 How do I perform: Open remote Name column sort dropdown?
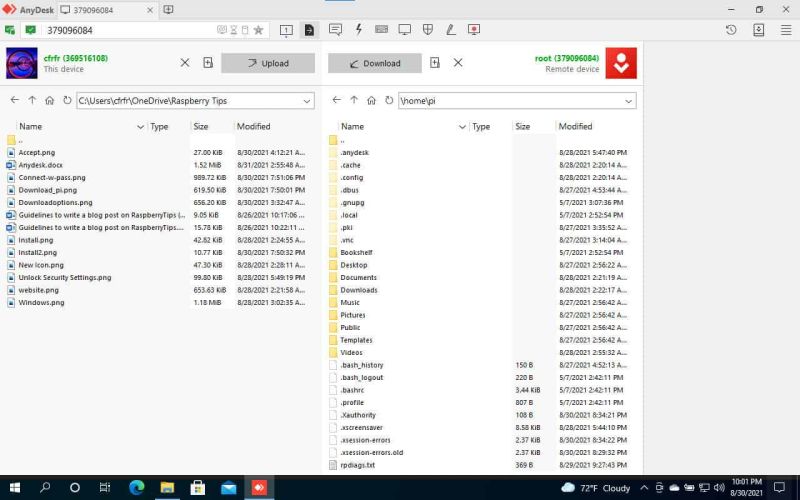[x=462, y=127]
